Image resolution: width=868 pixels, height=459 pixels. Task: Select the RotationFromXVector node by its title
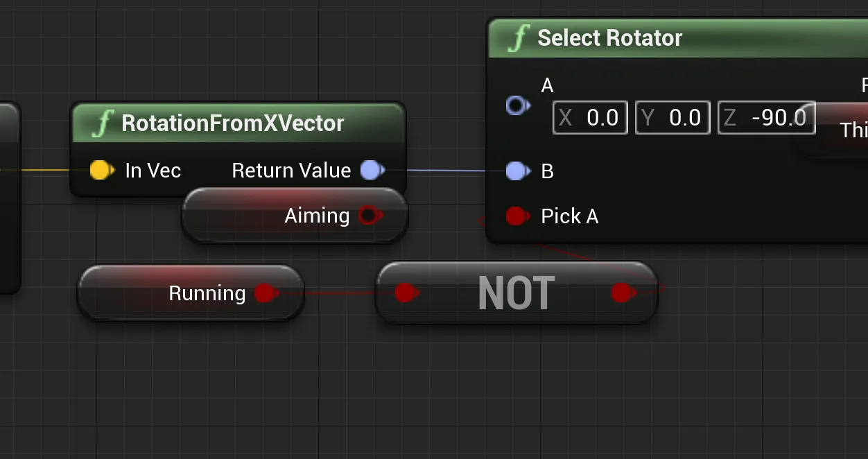[232, 123]
